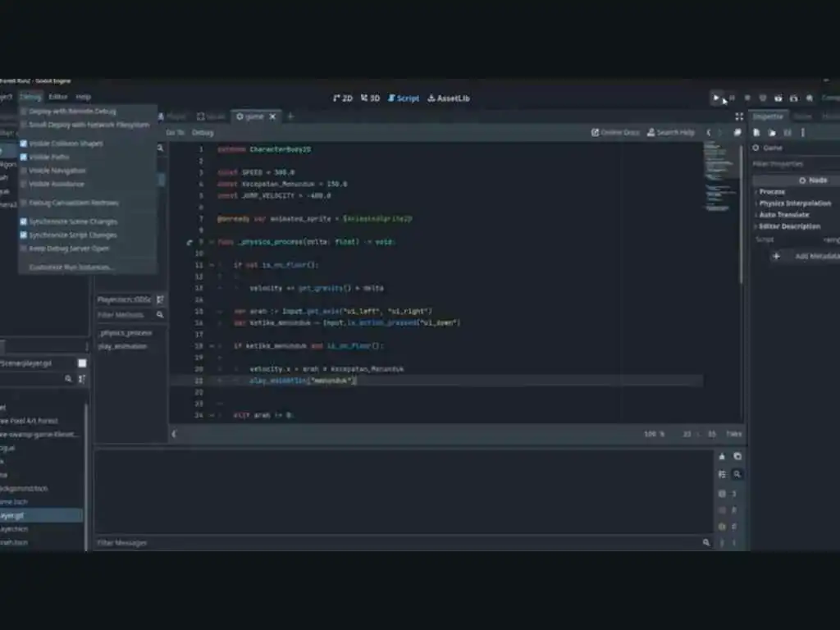The width and height of the screenshot is (840, 630).
Task: Go to previous edited script arrow
Action: click(x=708, y=132)
